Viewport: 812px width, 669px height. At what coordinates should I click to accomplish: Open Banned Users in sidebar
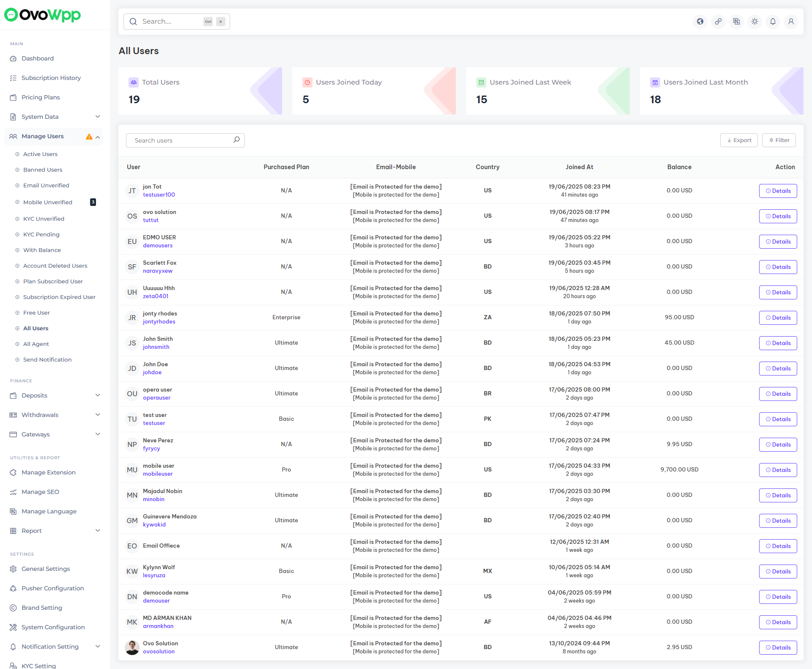click(43, 170)
